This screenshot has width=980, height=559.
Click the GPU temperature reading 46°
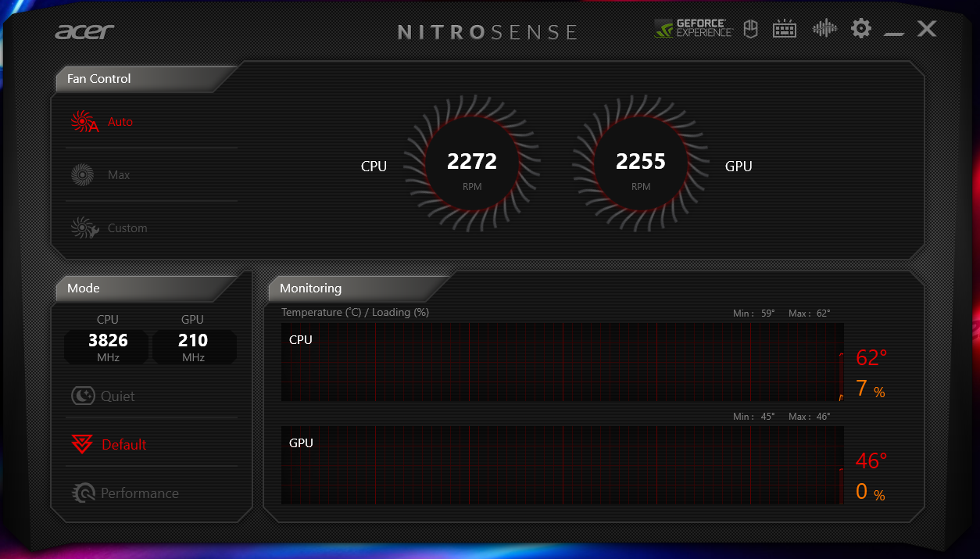pyautogui.click(x=871, y=461)
